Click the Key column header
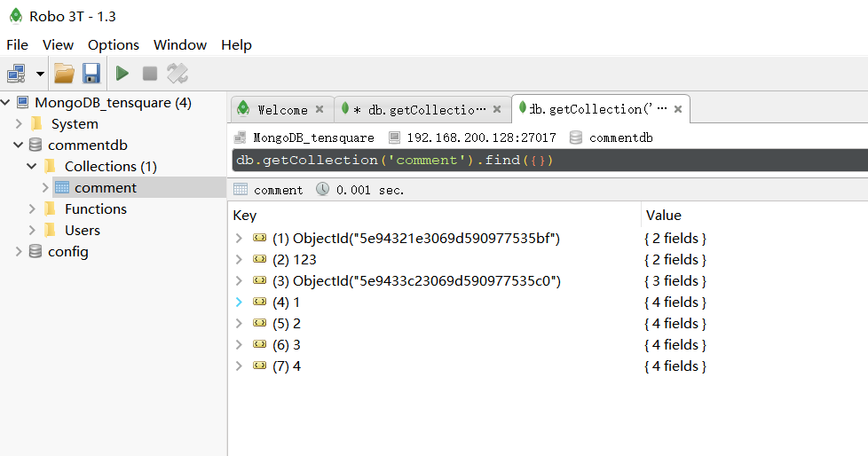 [x=245, y=216]
